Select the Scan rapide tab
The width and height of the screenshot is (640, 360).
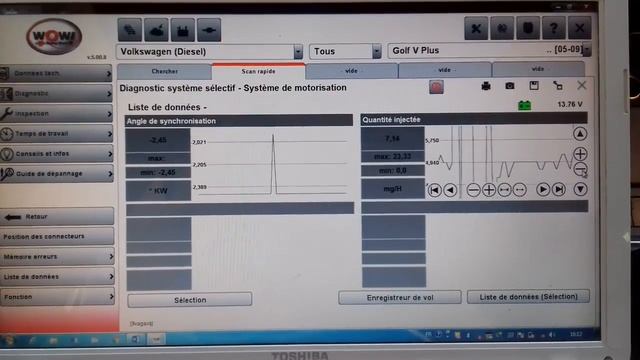point(258,71)
